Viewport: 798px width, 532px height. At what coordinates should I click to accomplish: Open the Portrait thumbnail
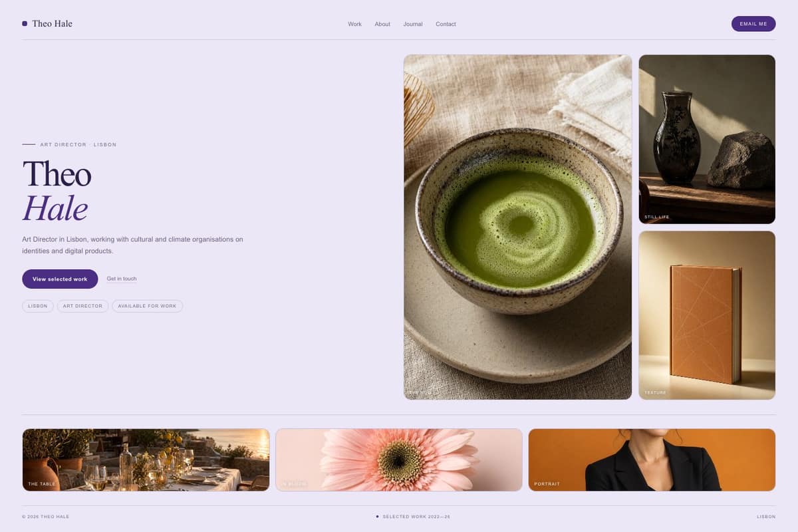(x=652, y=460)
